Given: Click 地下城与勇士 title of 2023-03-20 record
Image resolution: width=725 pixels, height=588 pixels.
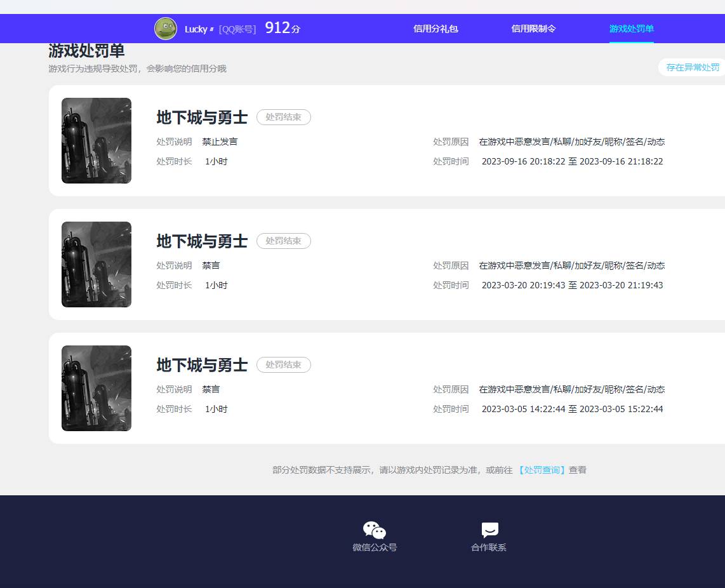Looking at the screenshot, I should click(x=202, y=241).
